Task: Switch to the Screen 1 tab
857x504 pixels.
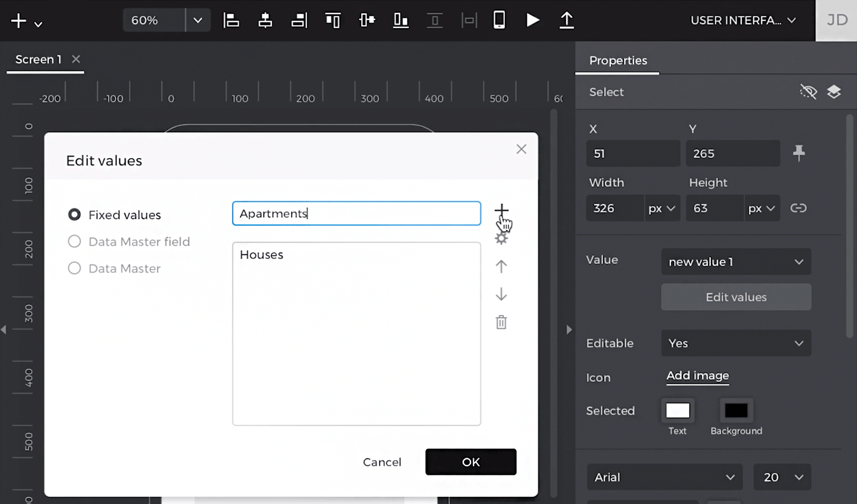Action: [x=38, y=60]
